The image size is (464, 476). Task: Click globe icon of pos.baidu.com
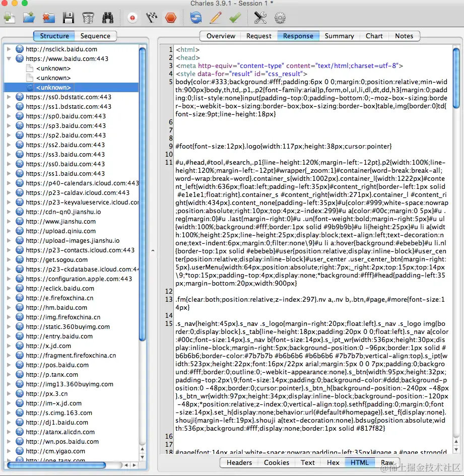[x=20, y=365]
